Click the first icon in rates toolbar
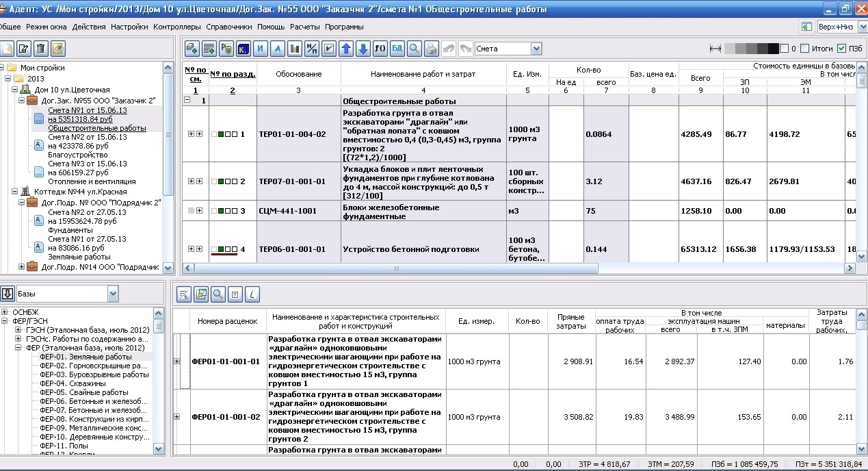This screenshot has height=471, width=868. (x=184, y=294)
